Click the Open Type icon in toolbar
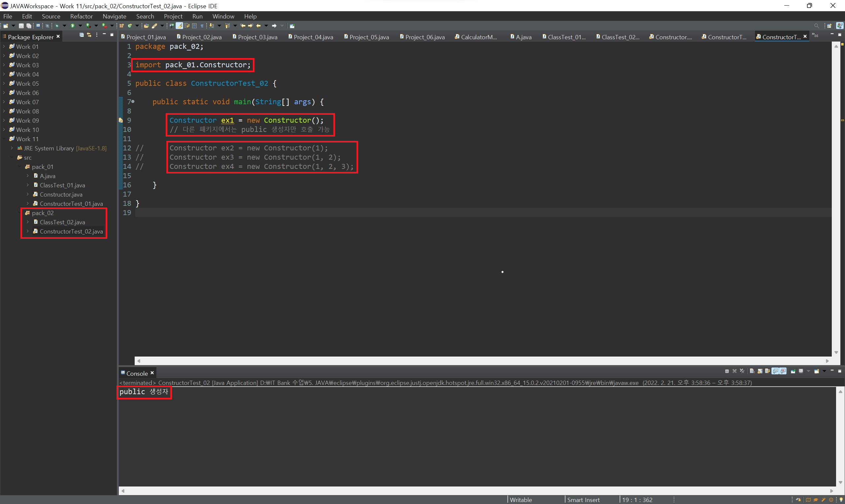The height and width of the screenshot is (504, 845). tap(147, 26)
